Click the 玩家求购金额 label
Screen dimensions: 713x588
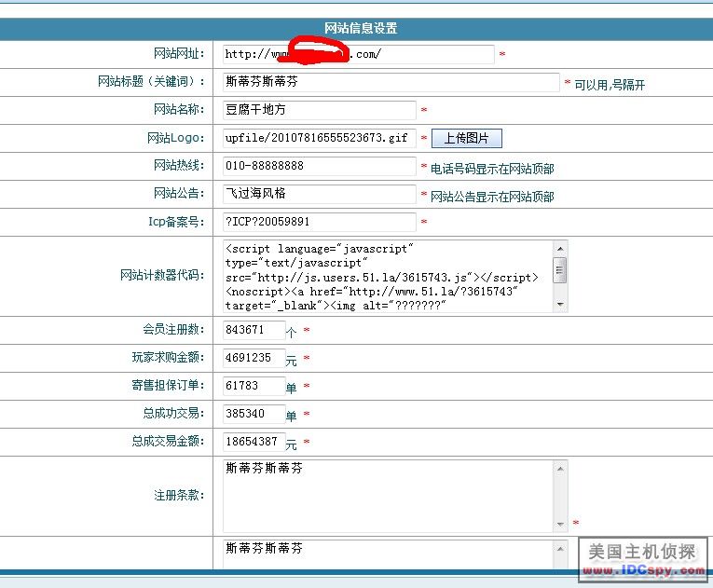tap(169, 358)
